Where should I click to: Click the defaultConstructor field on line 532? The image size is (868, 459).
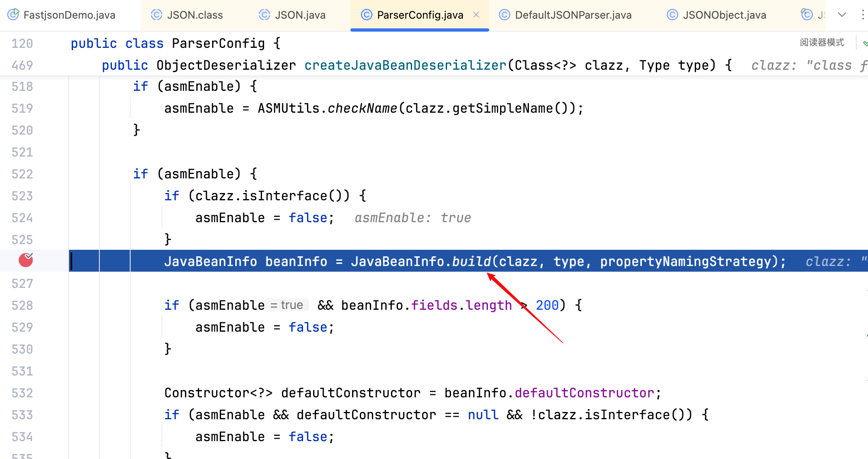[584, 393]
